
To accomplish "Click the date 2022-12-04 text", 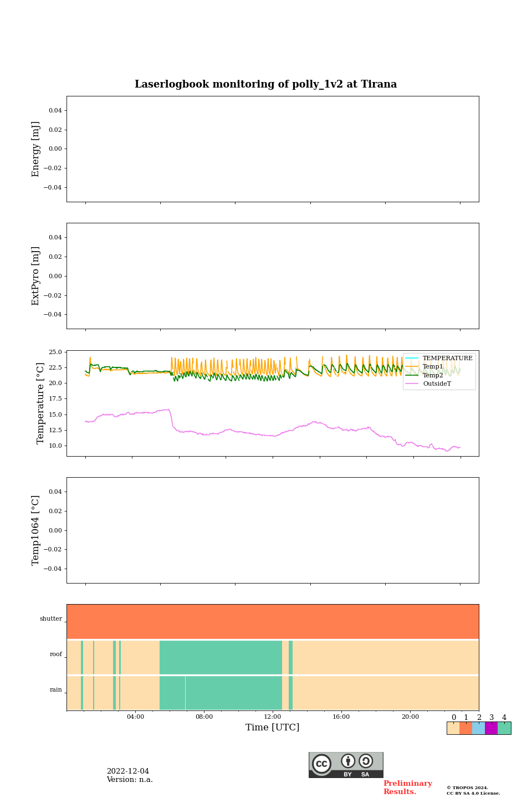I will coord(128,771).
